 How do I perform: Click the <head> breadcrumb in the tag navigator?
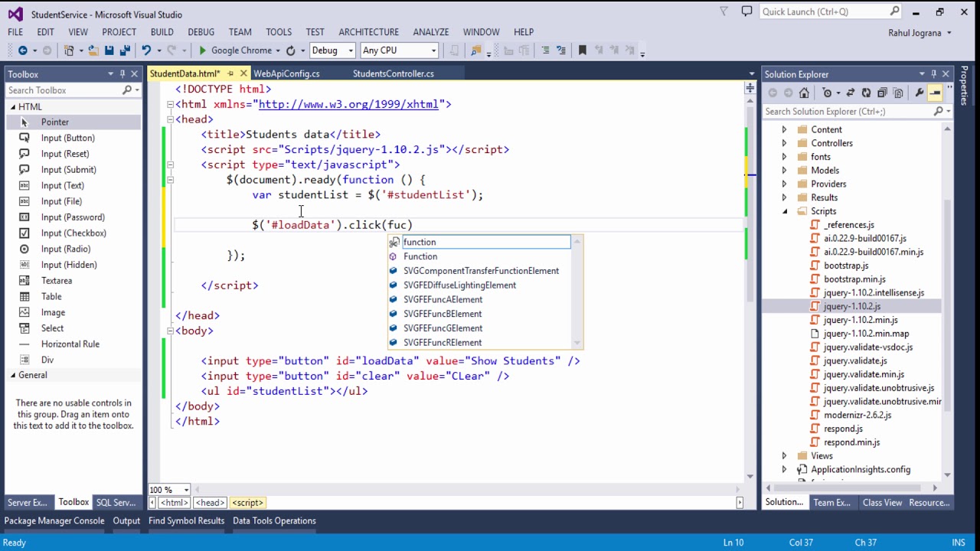(x=210, y=503)
